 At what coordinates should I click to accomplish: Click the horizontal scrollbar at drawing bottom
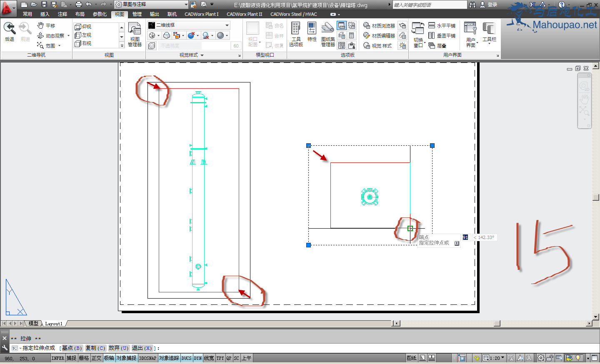point(494,323)
